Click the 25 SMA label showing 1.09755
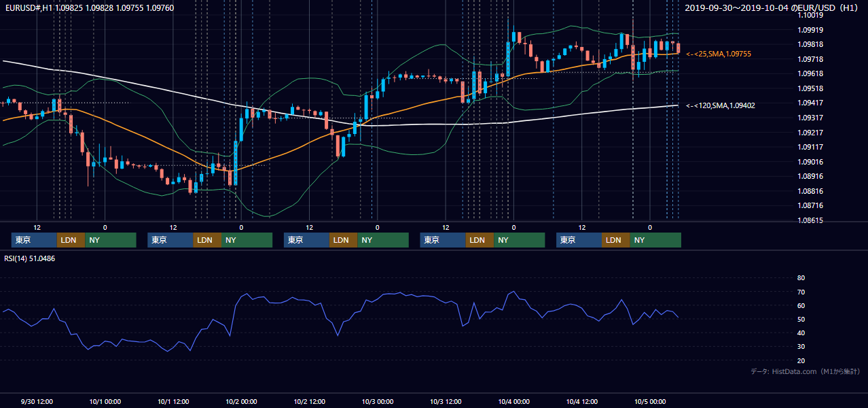 click(719, 54)
